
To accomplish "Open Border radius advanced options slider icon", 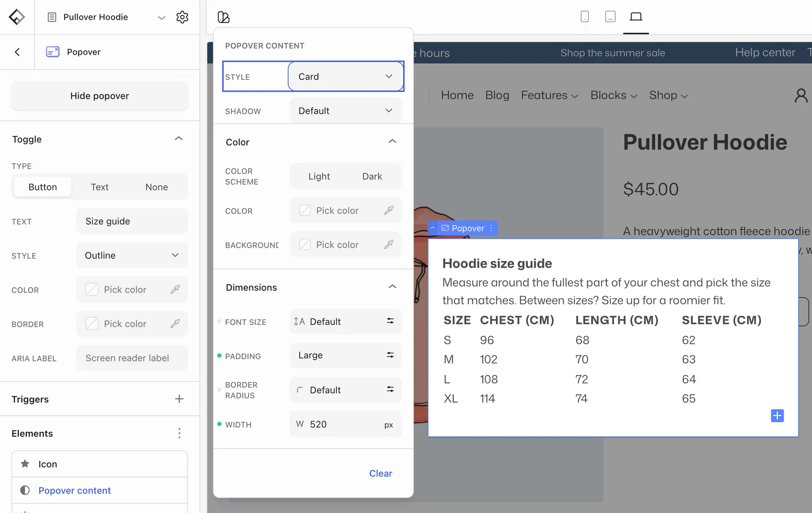I will tap(390, 389).
